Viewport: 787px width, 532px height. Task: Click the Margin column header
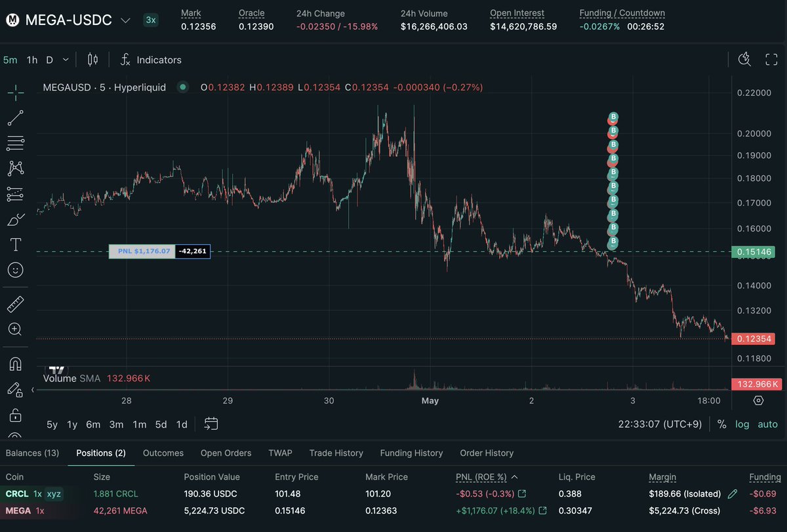pyautogui.click(x=662, y=477)
